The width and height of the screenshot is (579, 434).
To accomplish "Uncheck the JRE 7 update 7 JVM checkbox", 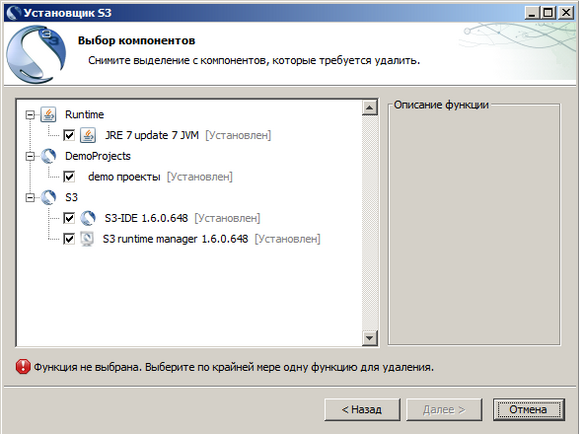I will 69,135.
